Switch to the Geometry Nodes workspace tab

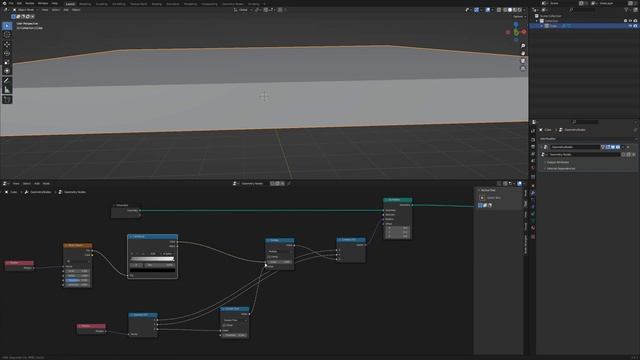pyautogui.click(x=232, y=4)
